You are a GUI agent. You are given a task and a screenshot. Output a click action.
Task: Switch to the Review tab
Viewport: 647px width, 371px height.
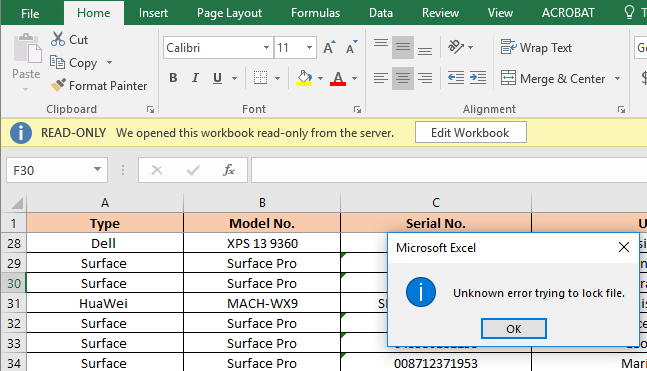[440, 13]
